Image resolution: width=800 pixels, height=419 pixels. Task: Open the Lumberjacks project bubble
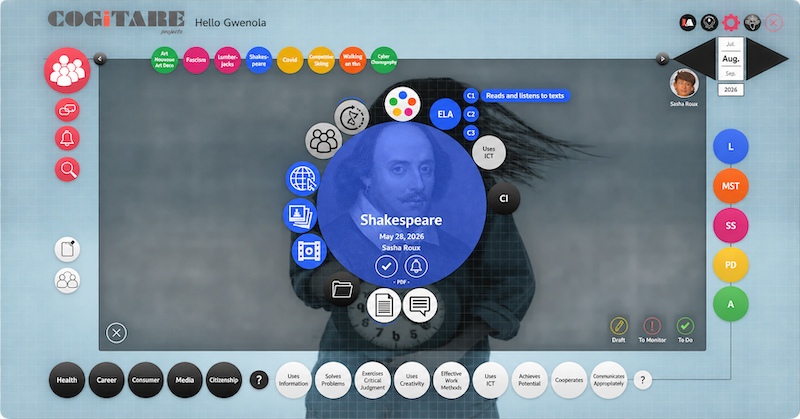tap(227, 60)
